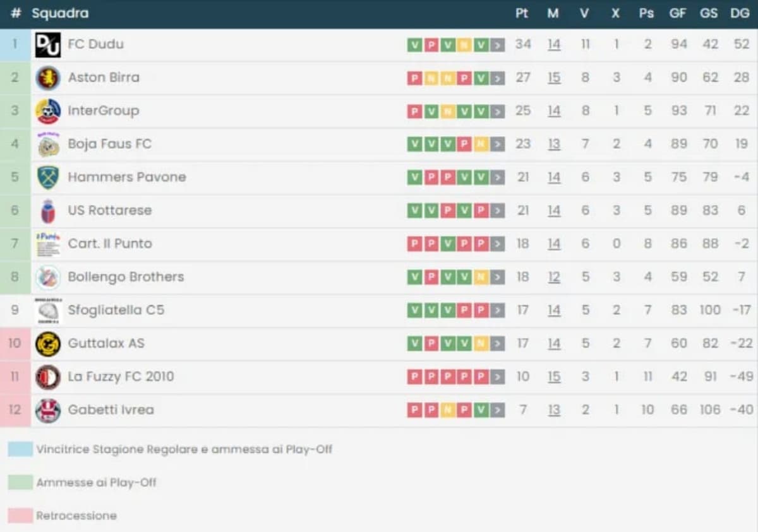Click first red P result of La Fuzzy
The height and width of the screenshot is (532, 758).
414,377
